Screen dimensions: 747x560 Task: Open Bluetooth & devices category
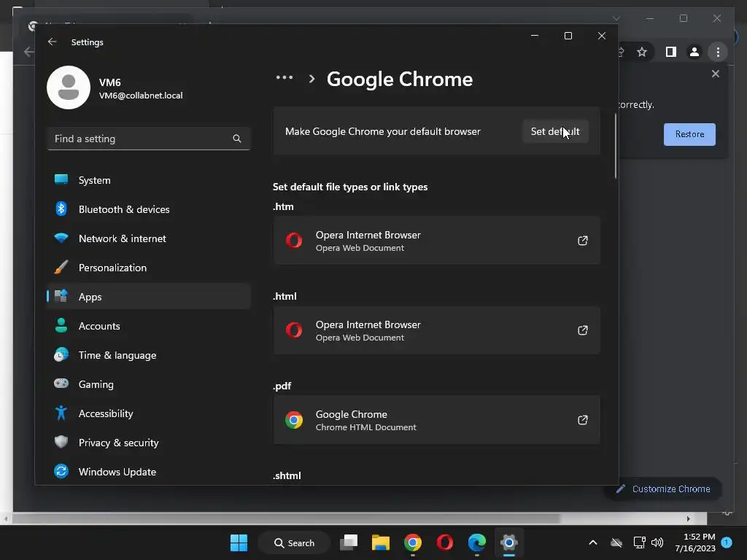[x=149, y=209]
